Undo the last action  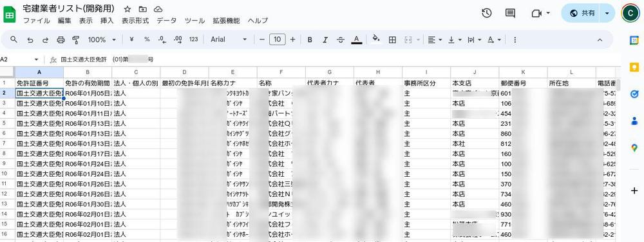tap(30, 39)
